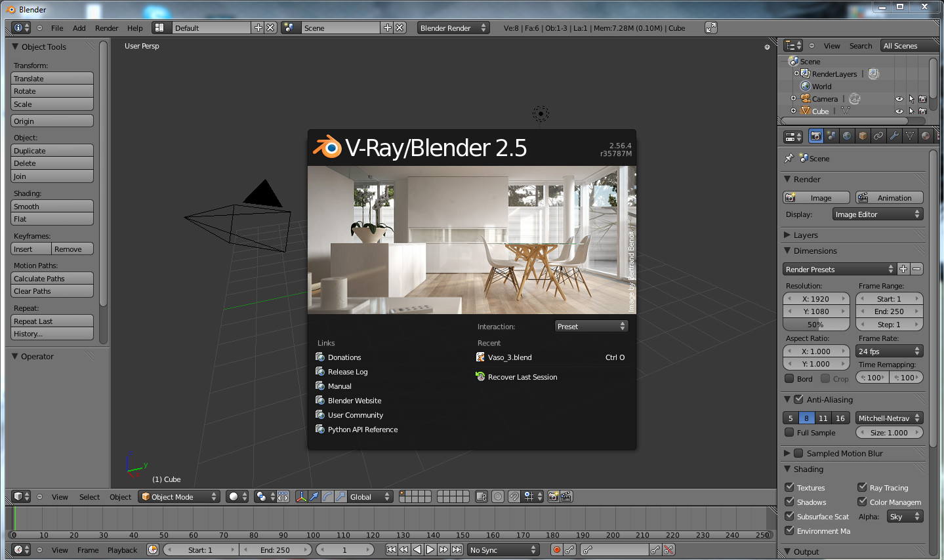
Task: Select the Modifiers wrench tab
Action: [895, 136]
